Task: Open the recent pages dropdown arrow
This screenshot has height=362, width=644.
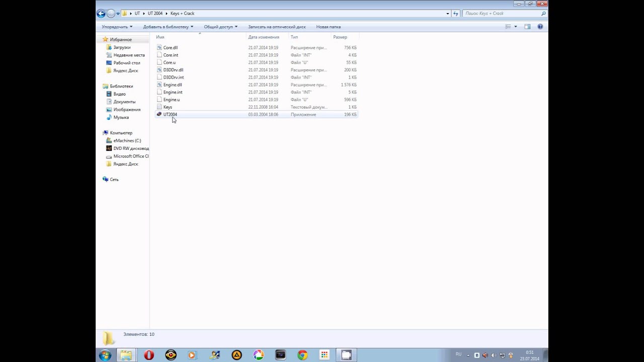Action: coord(118,14)
